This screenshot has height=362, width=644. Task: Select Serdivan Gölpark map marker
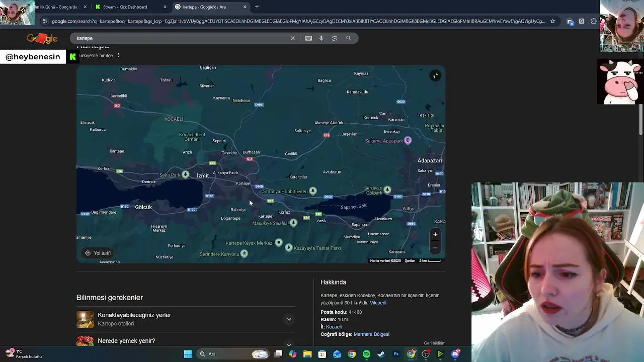coord(387,190)
